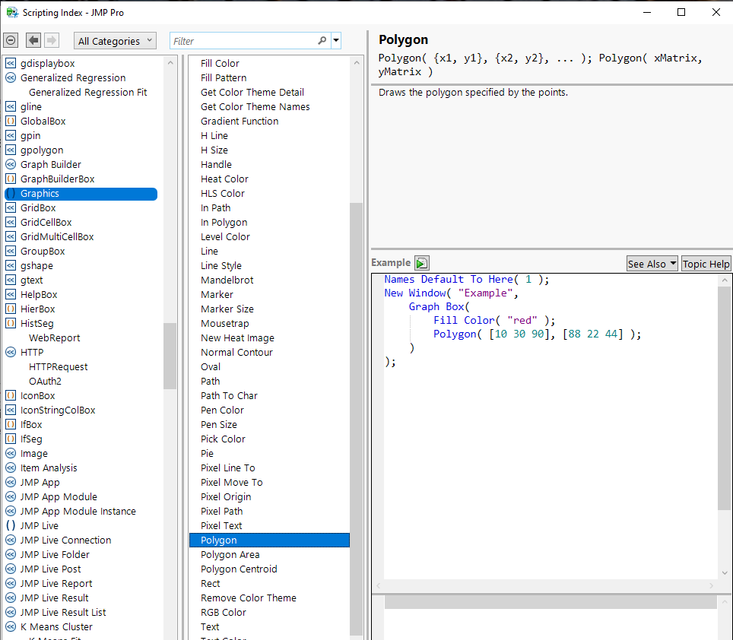Click the search magnifier icon in Filter
Viewport: 733px width, 640px height.
[322, 41]
